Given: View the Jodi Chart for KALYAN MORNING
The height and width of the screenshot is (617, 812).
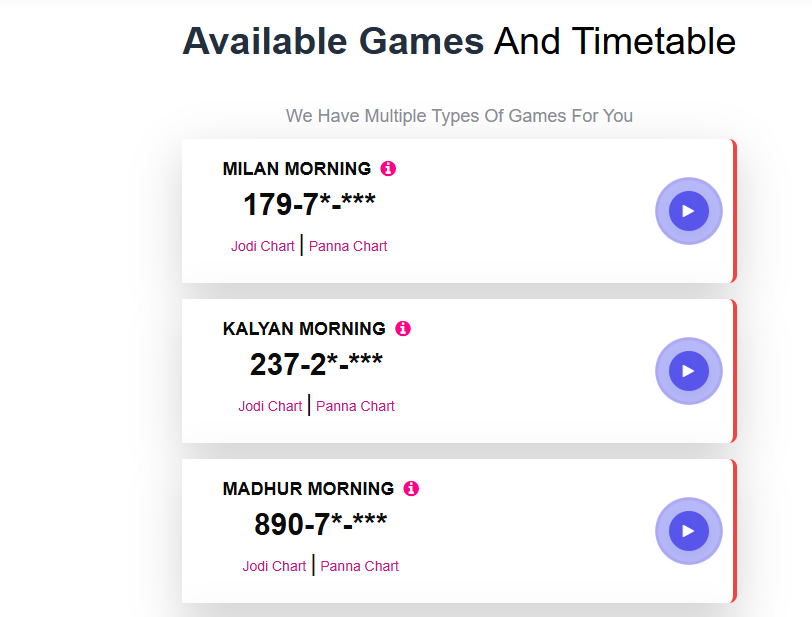Looking at the screenshot, I should pos(270,406).
